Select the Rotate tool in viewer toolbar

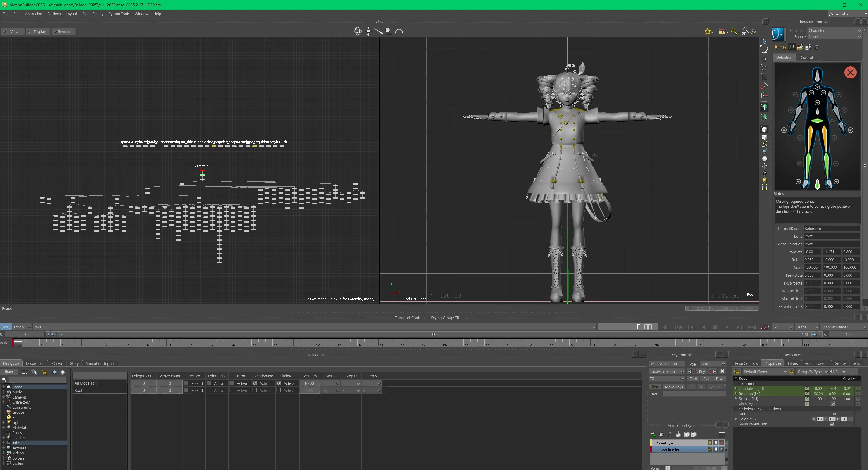coord(764,68)
